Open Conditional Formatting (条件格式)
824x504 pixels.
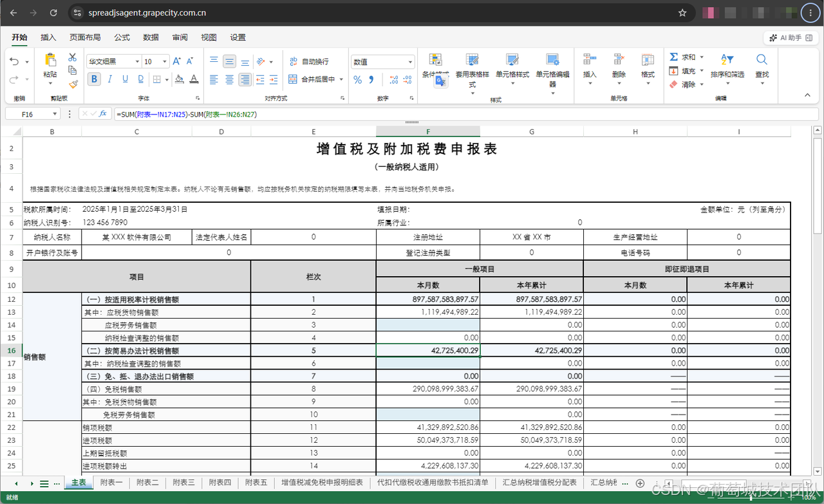[436, 66]
